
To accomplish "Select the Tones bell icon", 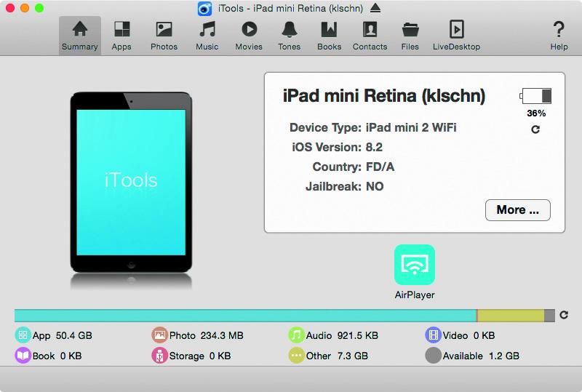I will (289, 30).
